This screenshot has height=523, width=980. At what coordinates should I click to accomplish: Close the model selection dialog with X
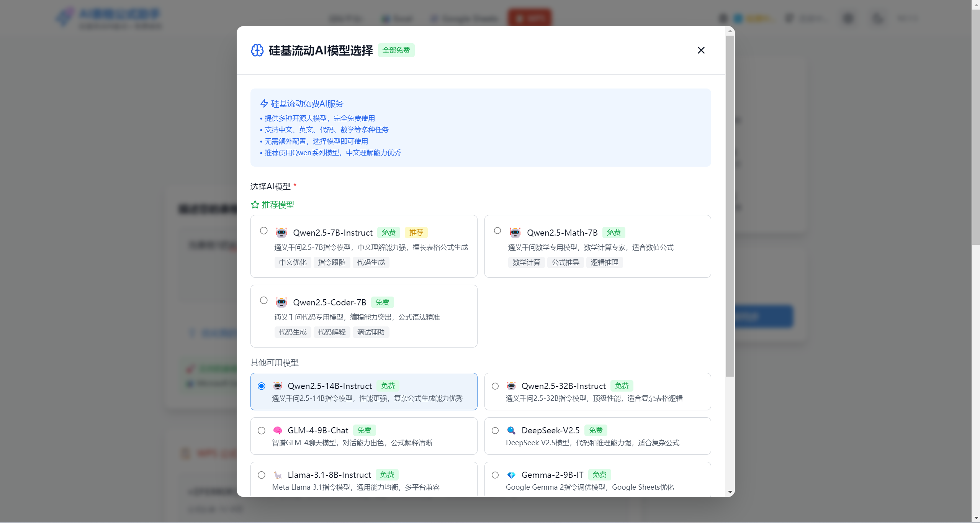[x=701, y=50]
